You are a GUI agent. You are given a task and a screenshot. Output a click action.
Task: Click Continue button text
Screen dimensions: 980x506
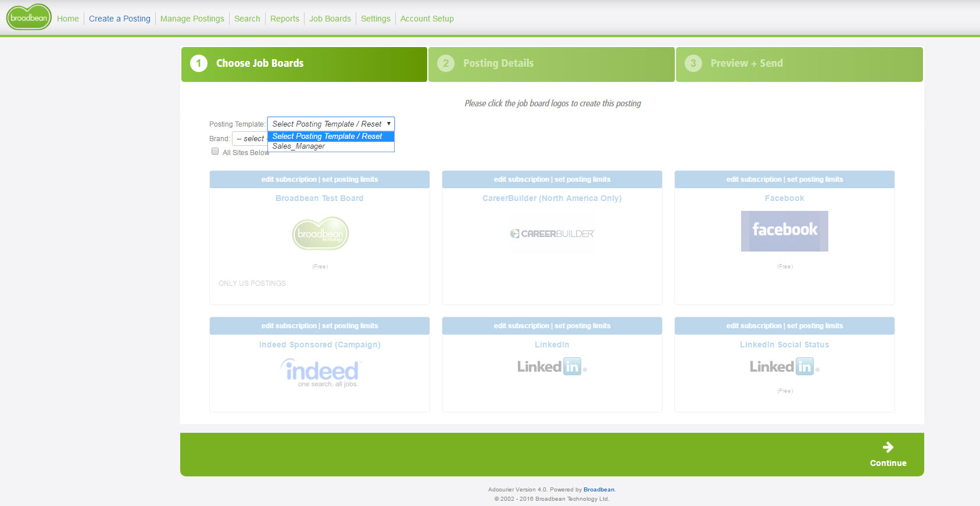[x=888, y=463]
